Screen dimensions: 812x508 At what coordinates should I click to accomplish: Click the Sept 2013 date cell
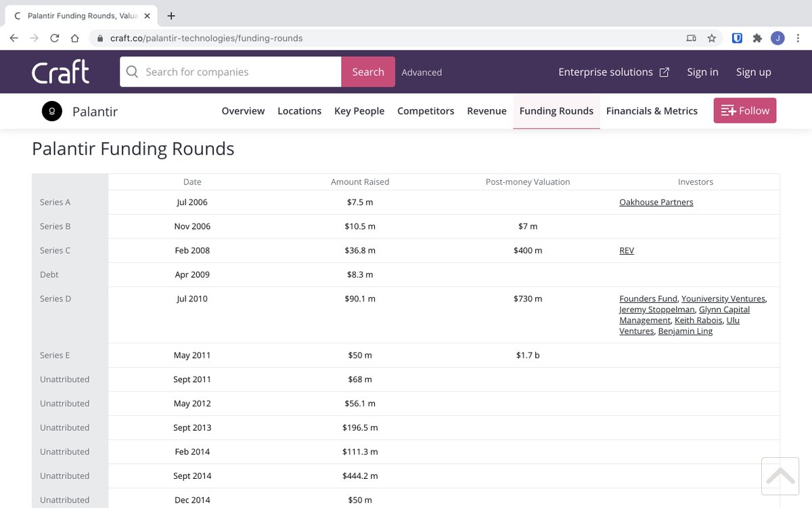[x=192, y=427]
